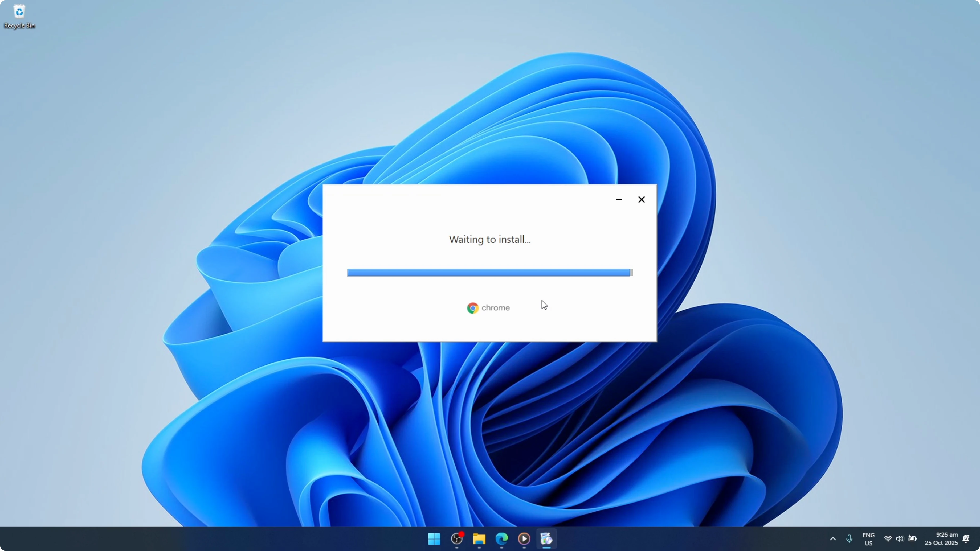The image size is (980, 551).
Task: Open OBS Studio from taskbar
Action: [456, 538]
